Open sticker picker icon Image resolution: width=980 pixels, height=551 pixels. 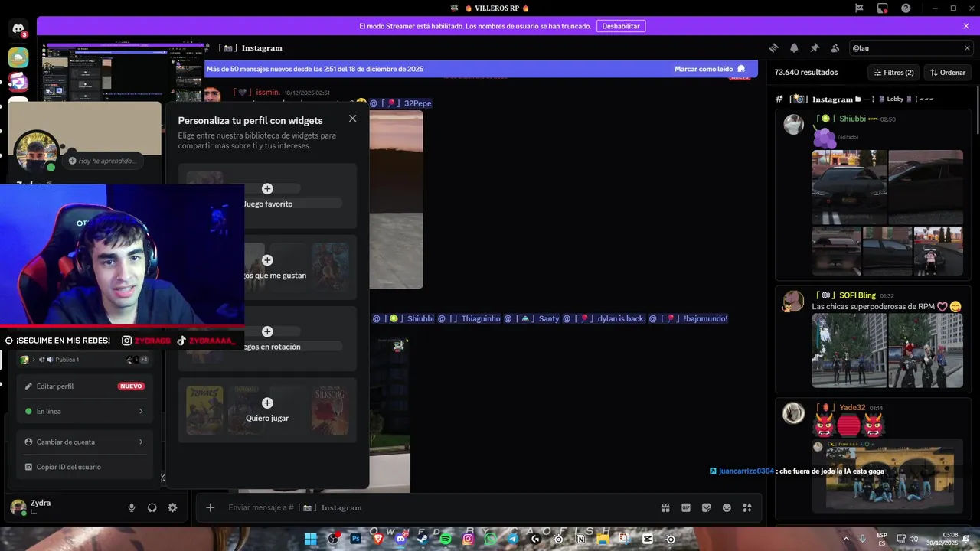[707, 507]
